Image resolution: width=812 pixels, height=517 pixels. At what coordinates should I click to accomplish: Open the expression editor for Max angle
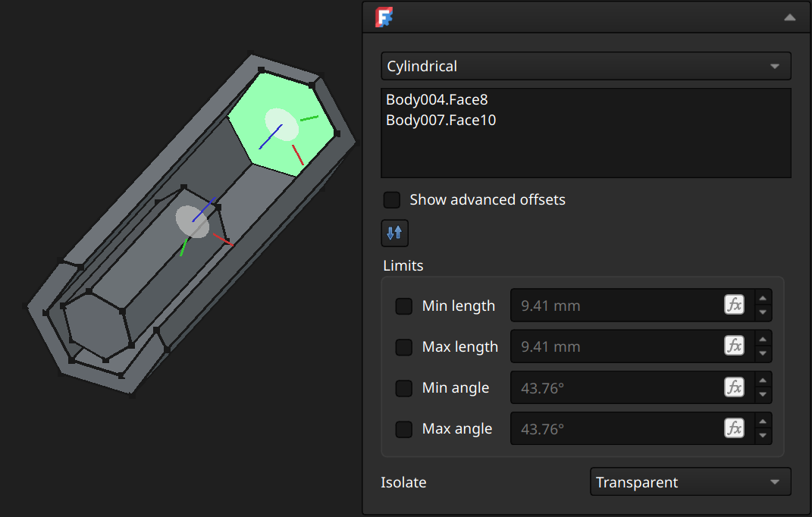735,428
